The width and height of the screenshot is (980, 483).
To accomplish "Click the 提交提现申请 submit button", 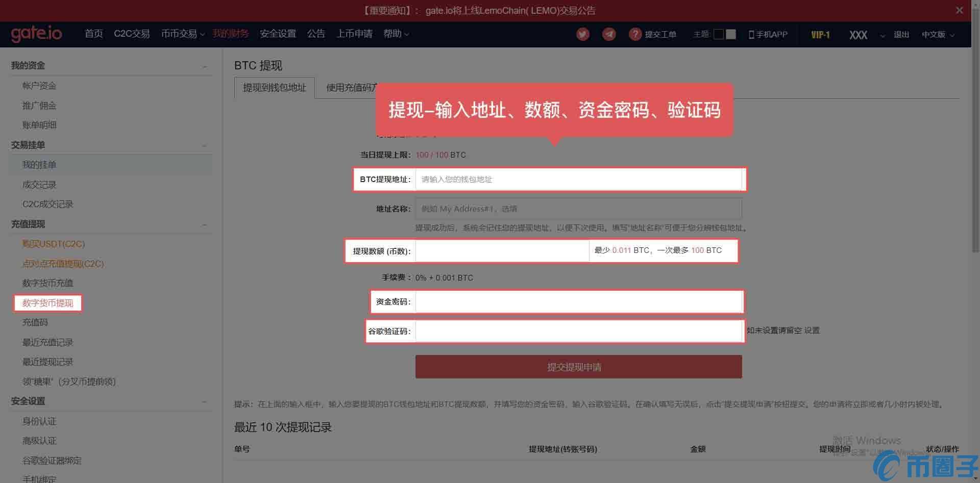I will pyautogui.click(x=578, y=366).
